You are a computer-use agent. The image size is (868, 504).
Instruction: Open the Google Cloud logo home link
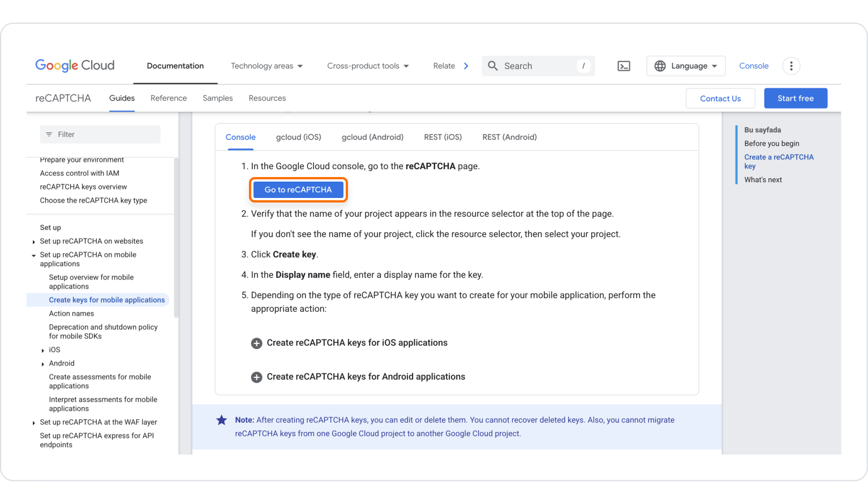(x=75, y=66)
